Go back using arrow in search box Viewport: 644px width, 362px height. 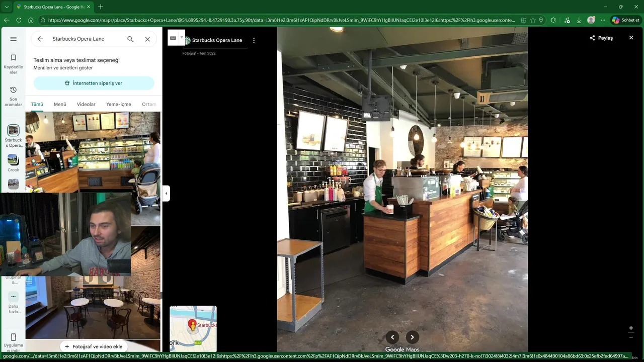coord(40,39)
